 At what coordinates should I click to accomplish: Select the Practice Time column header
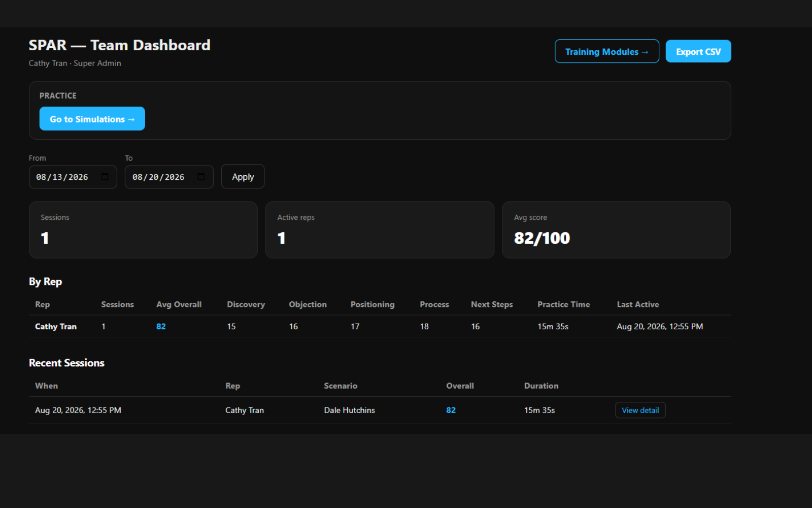tap(563, 304)
